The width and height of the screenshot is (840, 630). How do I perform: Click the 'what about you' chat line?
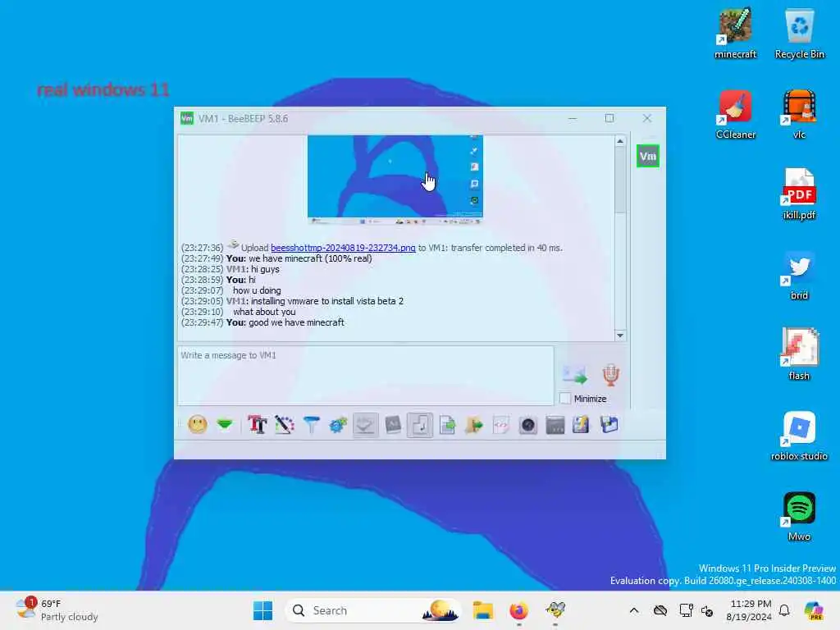264,312
